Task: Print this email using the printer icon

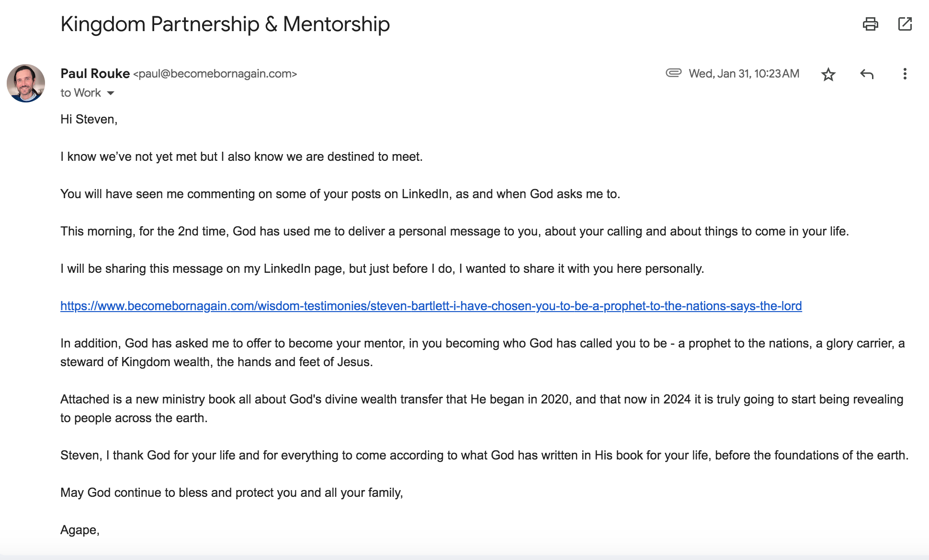Action: [870, 24]
